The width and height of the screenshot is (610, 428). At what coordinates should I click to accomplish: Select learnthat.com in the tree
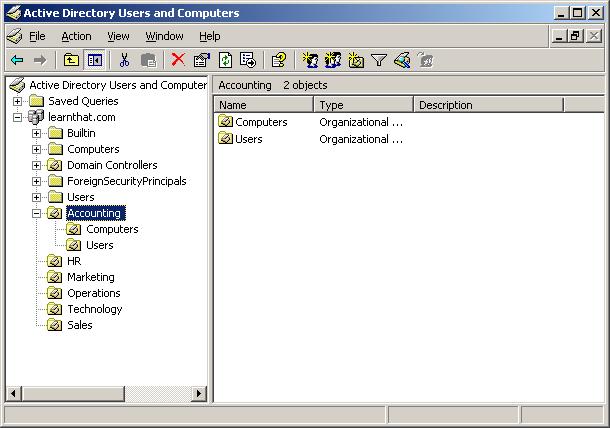pos(82,117)
